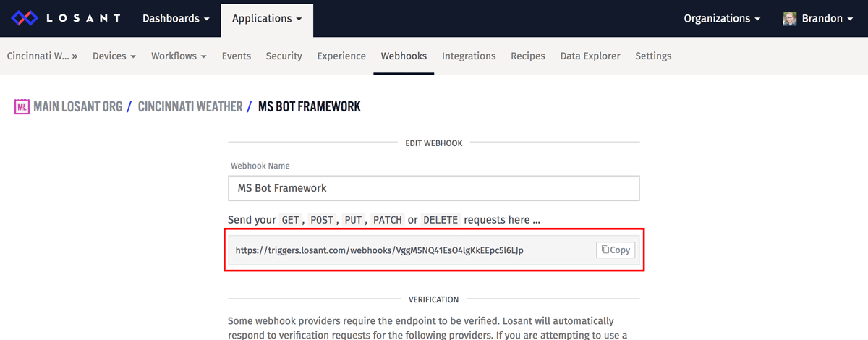Click the PATCH method code label

(388, 219)
